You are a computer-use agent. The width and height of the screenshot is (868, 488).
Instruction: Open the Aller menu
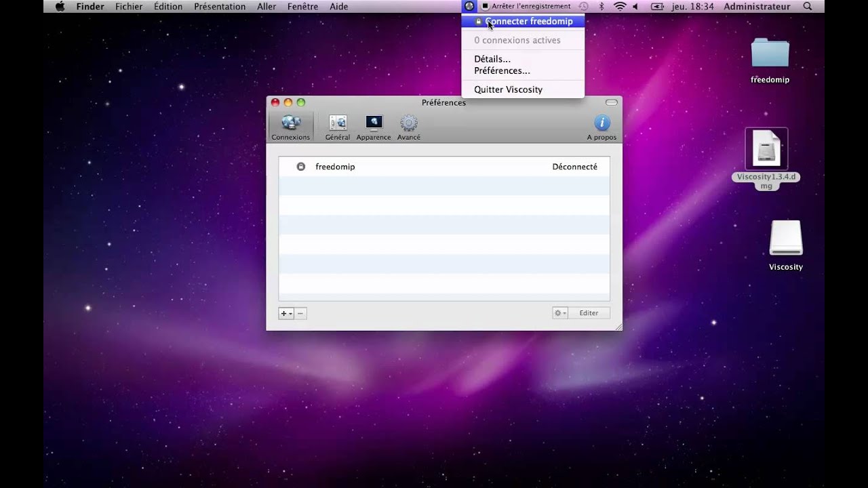[267, 6]
